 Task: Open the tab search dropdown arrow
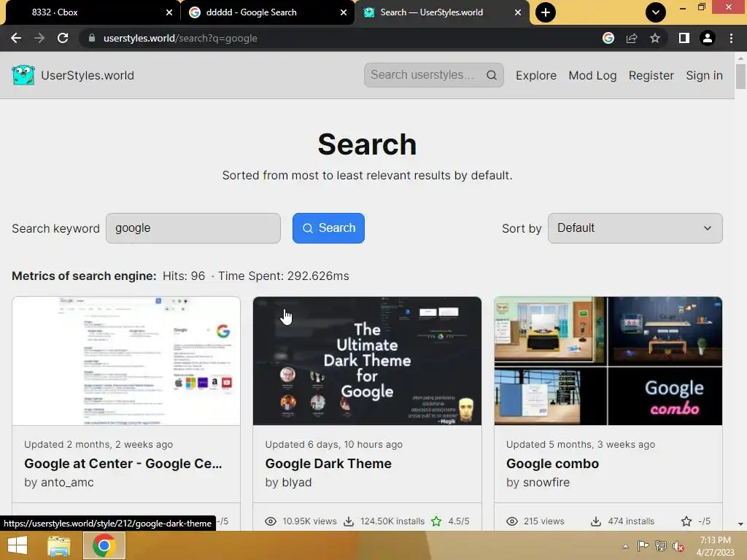pos(656,12)
